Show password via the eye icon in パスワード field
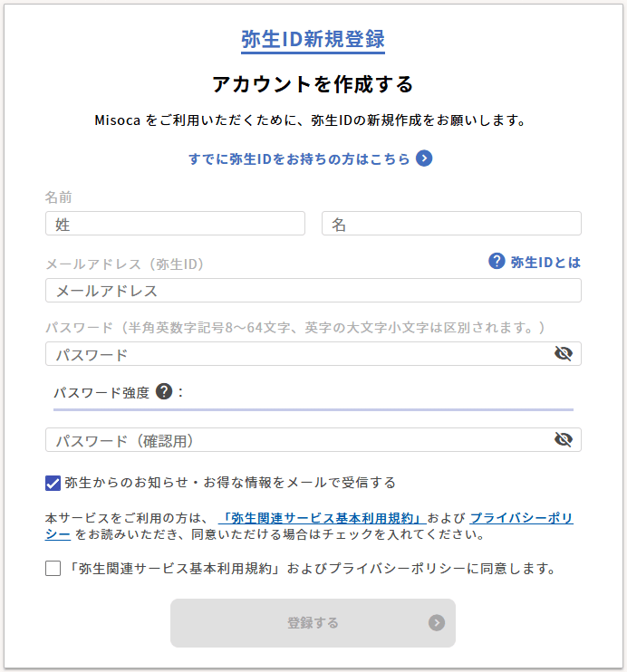The image size is (627, 672). (x=564, y=353)
